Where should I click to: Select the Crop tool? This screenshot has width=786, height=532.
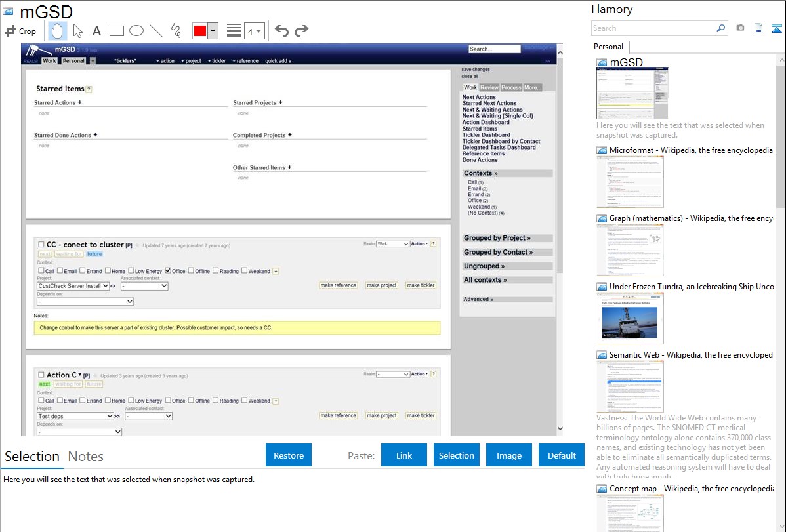[x=20, y=31]
